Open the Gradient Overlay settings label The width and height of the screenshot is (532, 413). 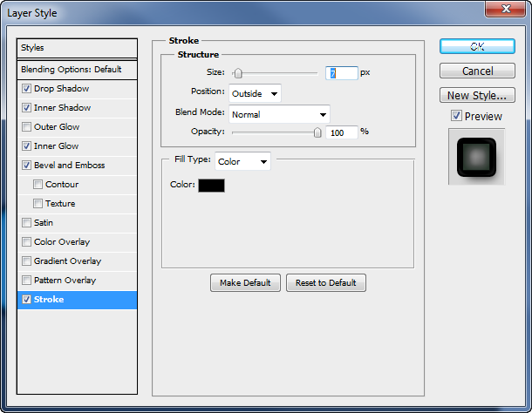pos(67,261)
